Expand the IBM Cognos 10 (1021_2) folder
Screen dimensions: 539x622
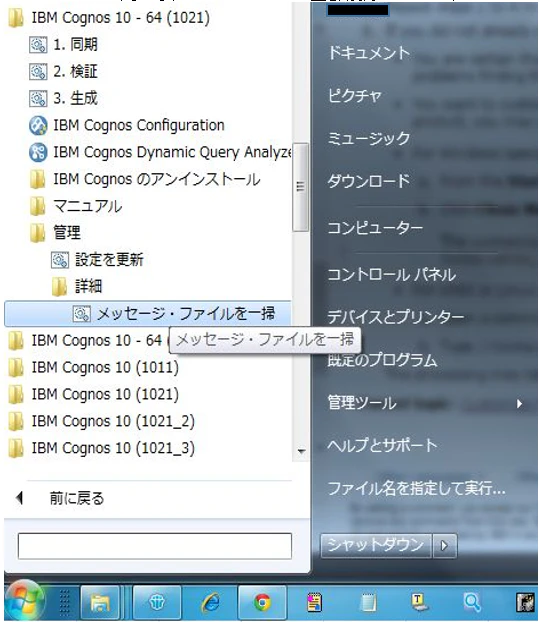[x=102, y=421]
